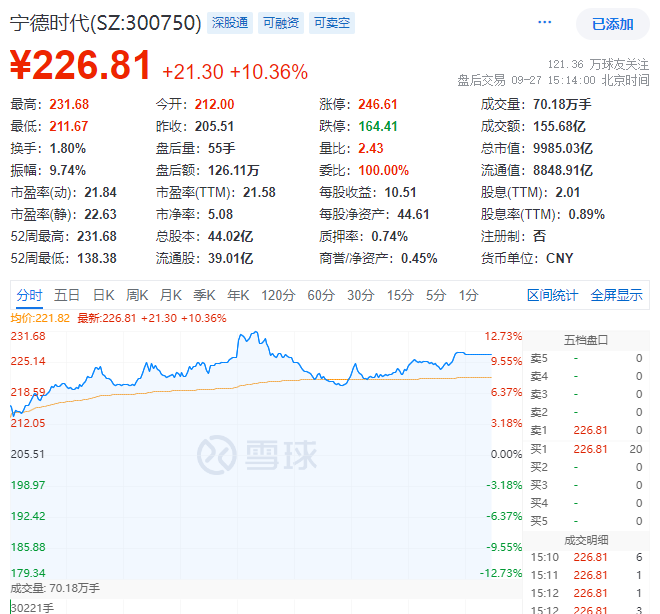The height and width of the screenshot is (614, 660).
Task: Click the 已添加 watchlist button
Action: [x=612, y=23]
